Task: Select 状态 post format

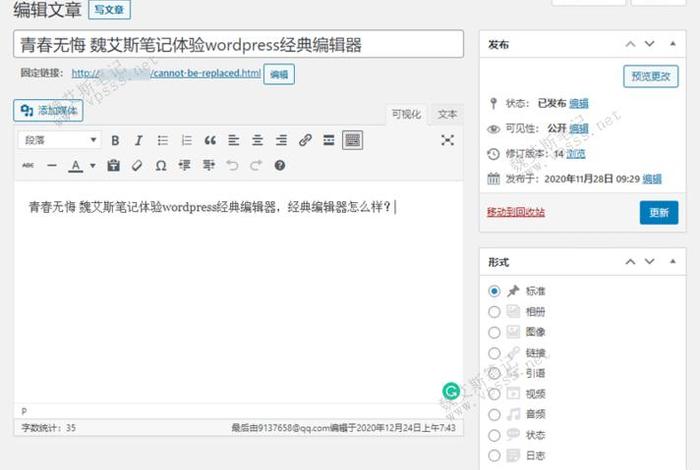Action: 494,435
